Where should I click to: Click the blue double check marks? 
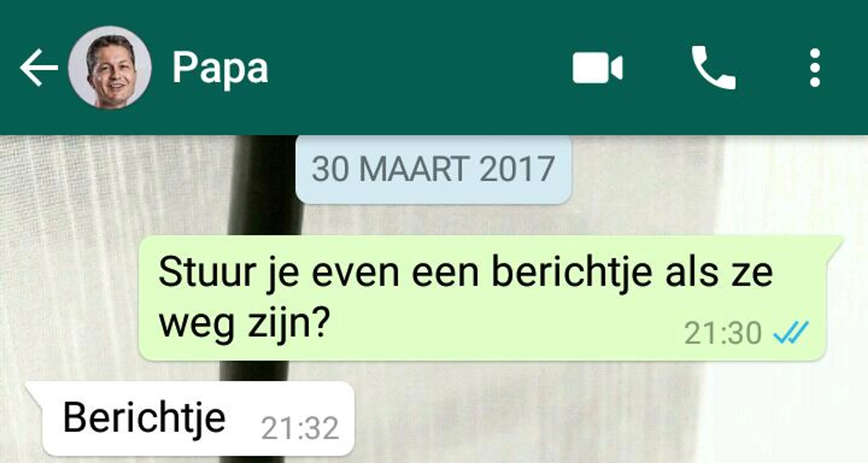791,332
